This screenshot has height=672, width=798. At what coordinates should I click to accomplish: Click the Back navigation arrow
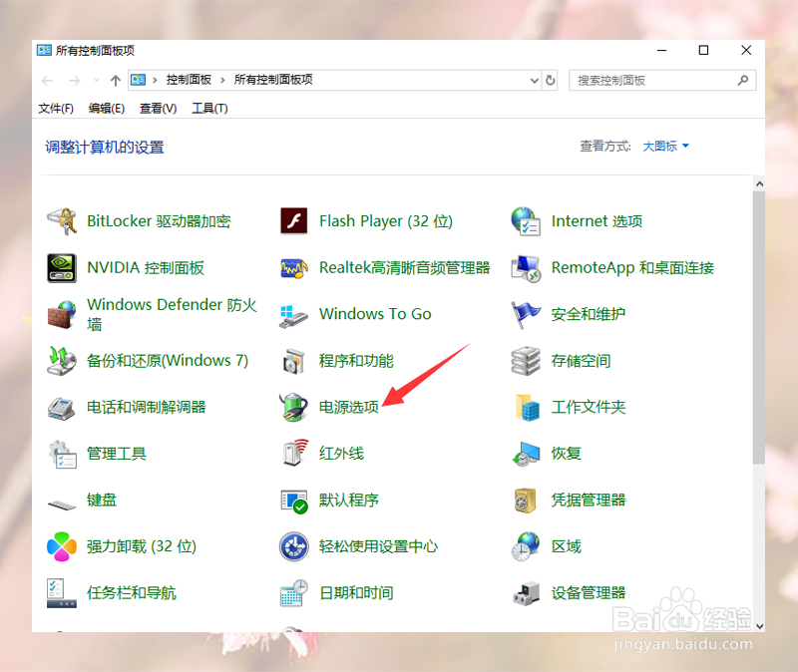(47, 81)
